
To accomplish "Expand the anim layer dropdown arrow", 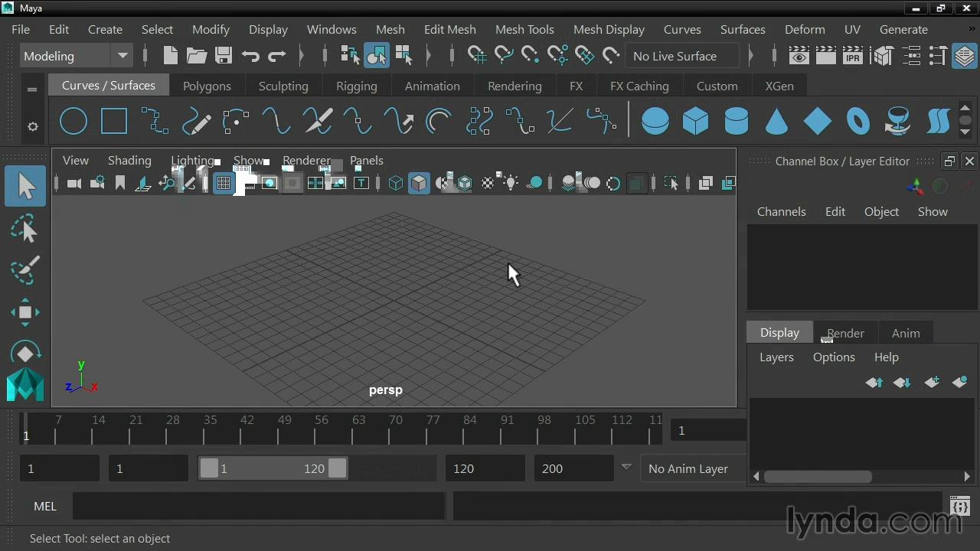I will 626,468.
